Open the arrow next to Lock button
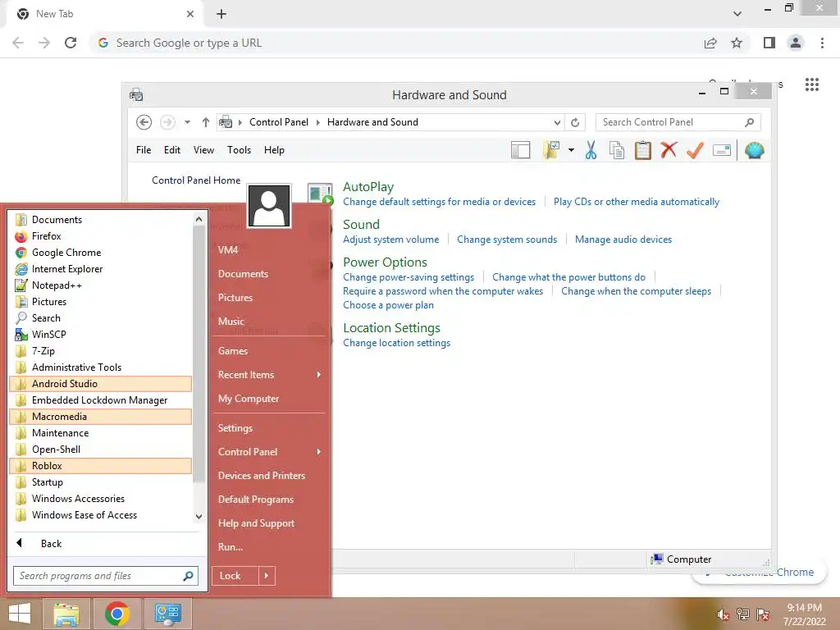The width and height of the screenshot is (840, 630). [x=267, y=575]
